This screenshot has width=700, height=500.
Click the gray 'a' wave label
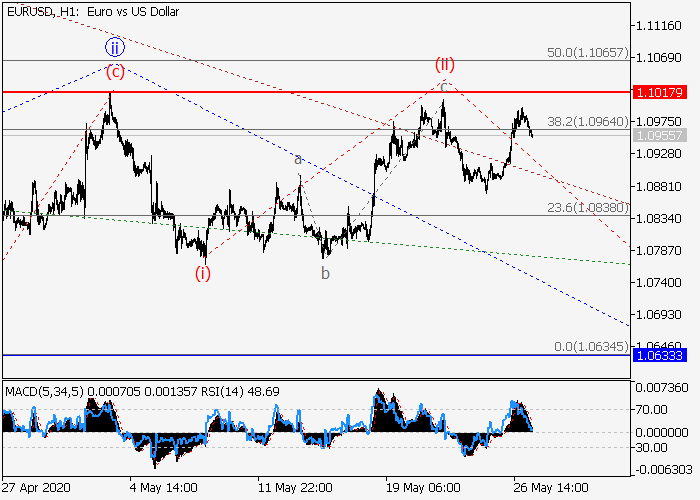[x=297, y=159]
